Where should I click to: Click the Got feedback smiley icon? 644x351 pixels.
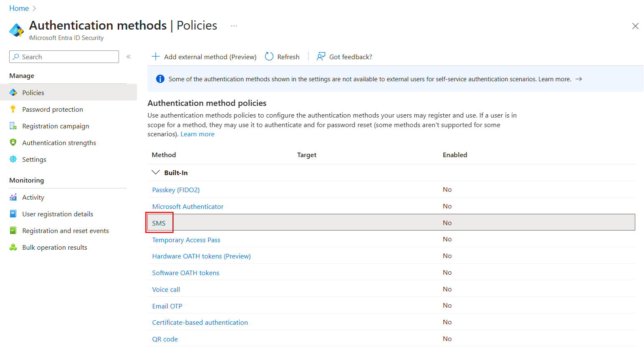tap(320, 56)
